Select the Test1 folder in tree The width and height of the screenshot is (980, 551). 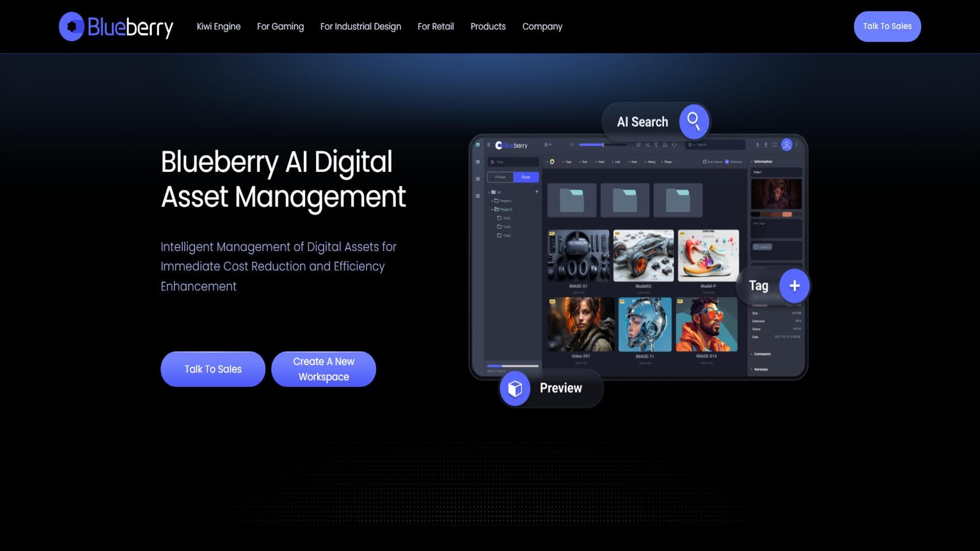click(504, 218)
